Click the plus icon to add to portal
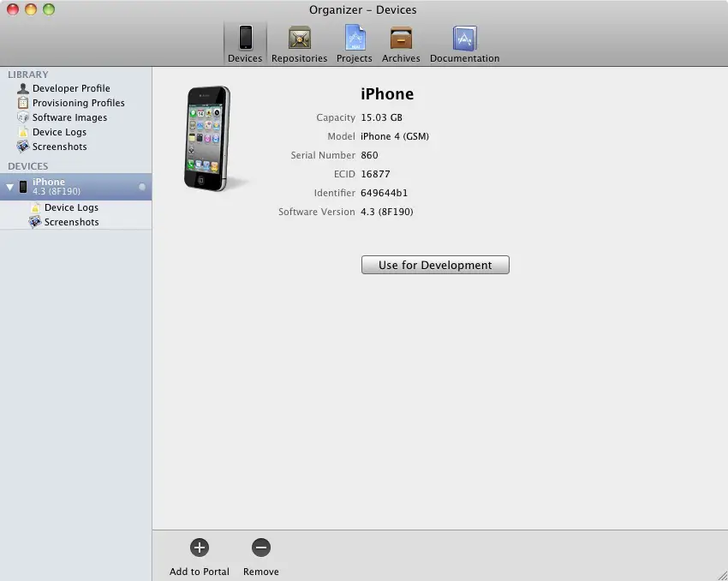This screenshot has height=581, width=728. [199, 548]
